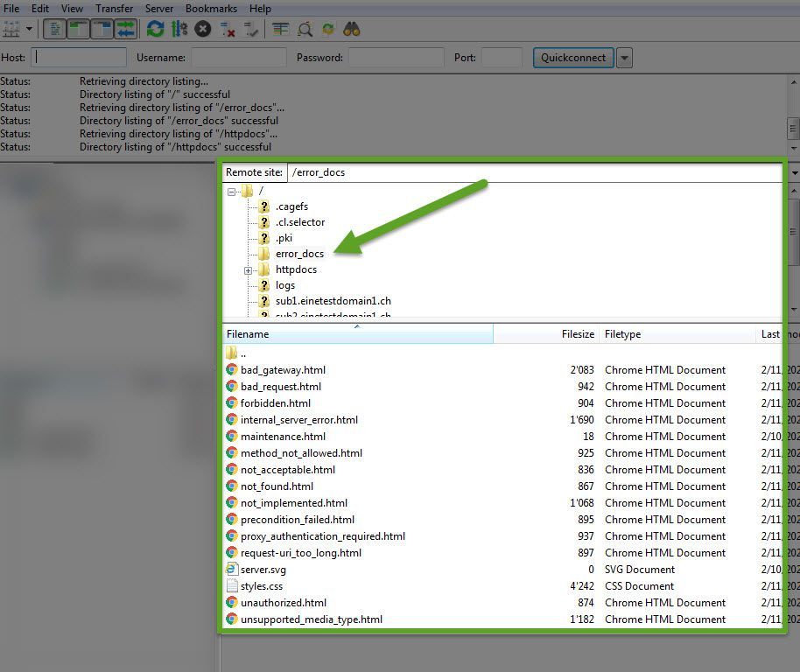Select the server.svg file icon

coord(232,569)
